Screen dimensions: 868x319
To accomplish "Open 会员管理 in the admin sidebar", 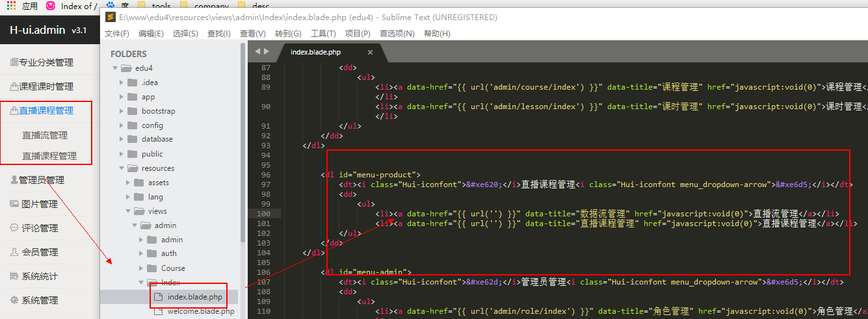I will (x=40, y=252).
